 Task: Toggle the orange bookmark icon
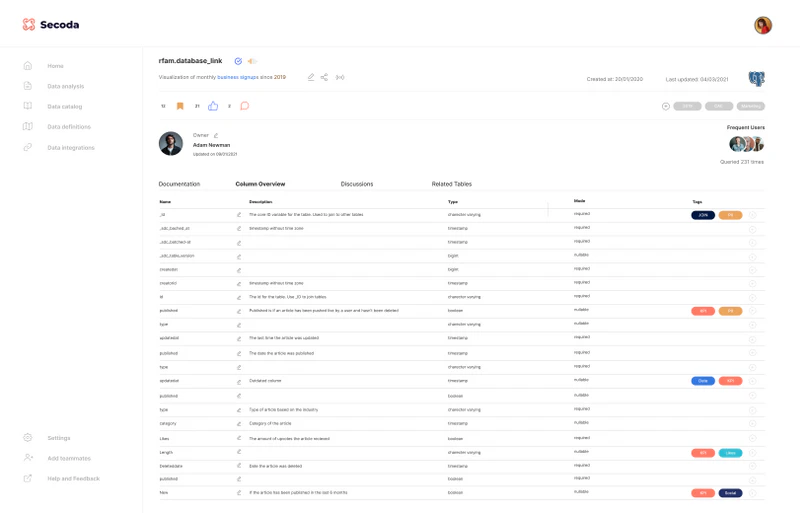(180, 106)
